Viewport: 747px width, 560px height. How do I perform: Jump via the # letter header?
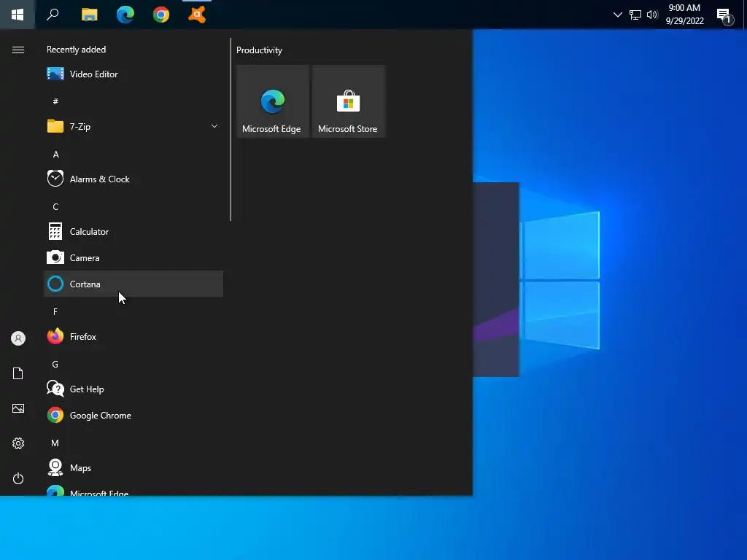(x=55, y=101)
